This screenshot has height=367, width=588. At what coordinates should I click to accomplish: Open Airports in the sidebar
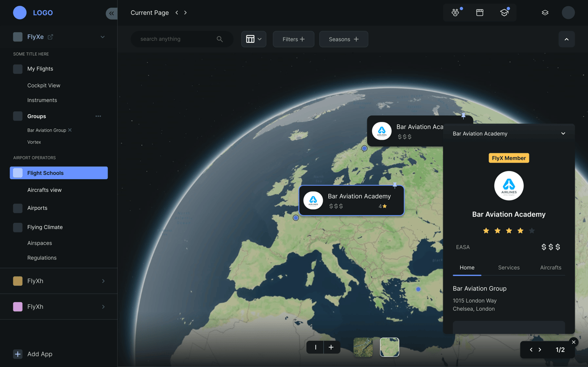[x=37, y=208]
